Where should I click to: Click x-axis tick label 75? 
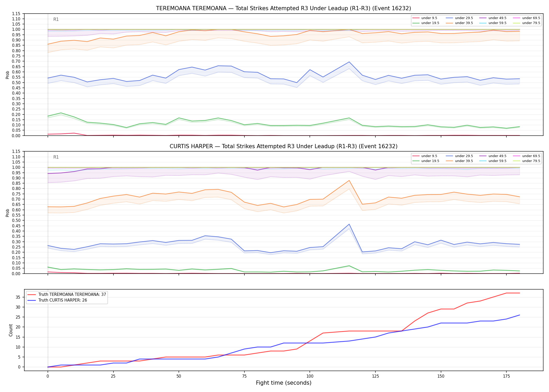point(244,376)
